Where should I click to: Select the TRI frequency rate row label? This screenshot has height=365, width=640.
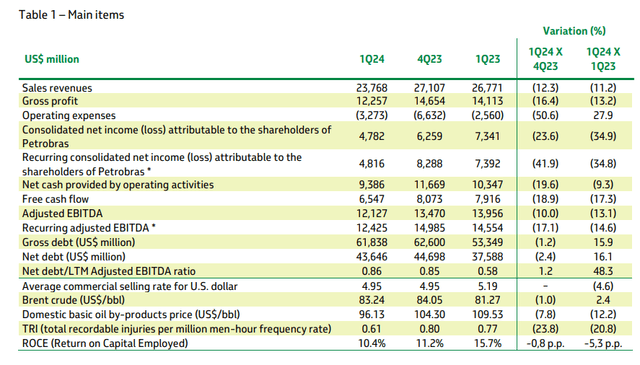click(177, 329)
